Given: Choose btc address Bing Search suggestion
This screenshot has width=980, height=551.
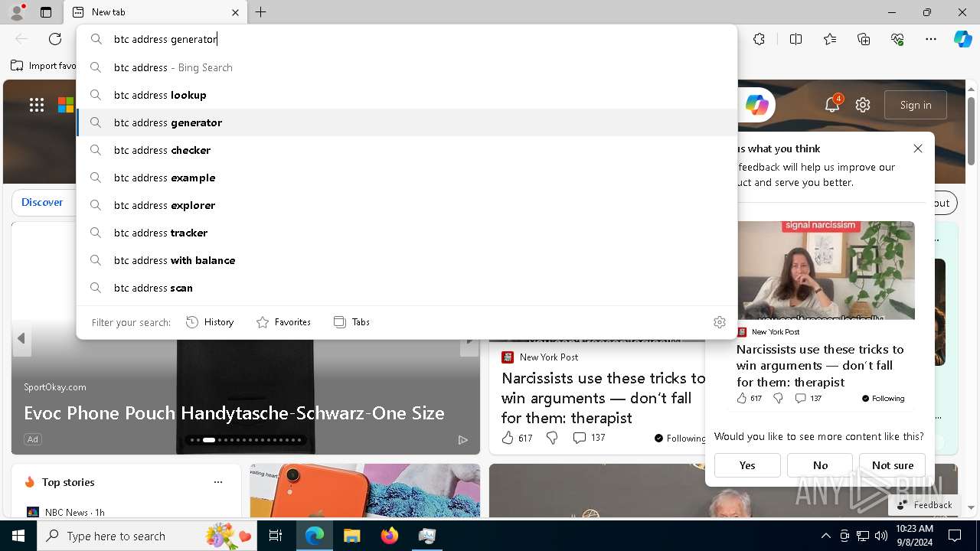Looking at the screenshot, I should click(x=407, y=67).
